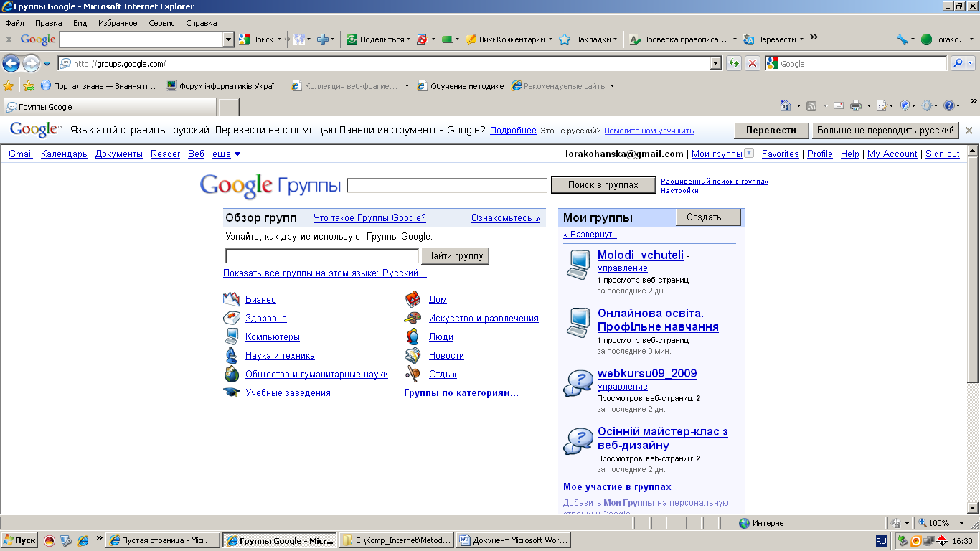The image size is (980, 551).
Task: Open the Избранное menu
Action: [x=118, y=23]
